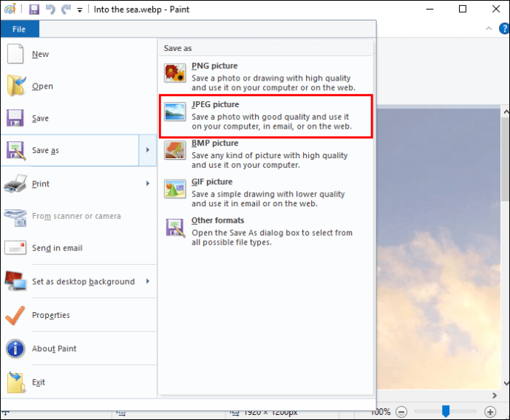The height and width of the screenshot is (420, 510).
Task: Click the monitor icon for desktop background
Action: [x=16, y=281]
